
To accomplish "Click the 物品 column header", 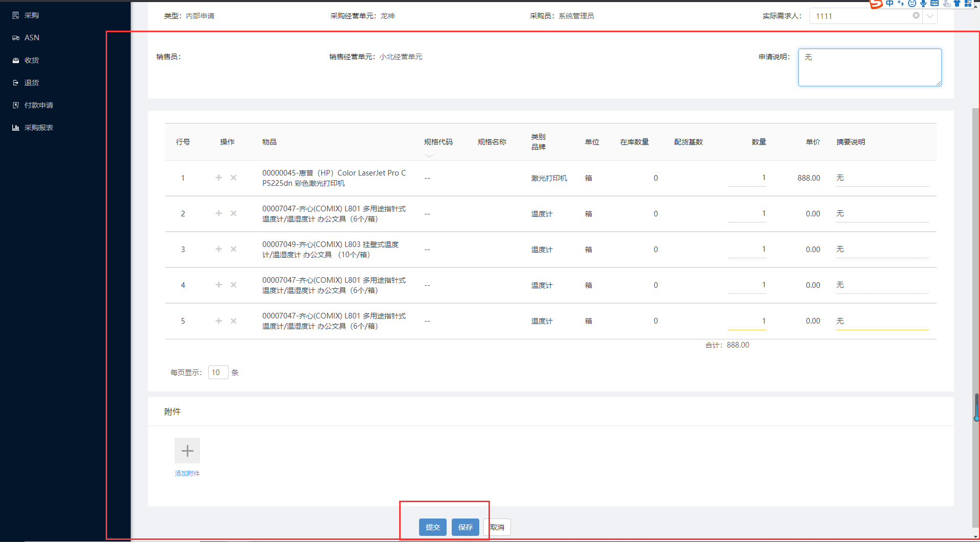I will [x=269, y=142].
